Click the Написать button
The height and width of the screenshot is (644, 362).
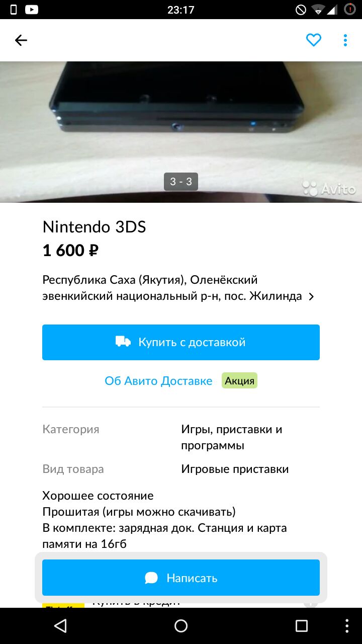click(181, 578)
